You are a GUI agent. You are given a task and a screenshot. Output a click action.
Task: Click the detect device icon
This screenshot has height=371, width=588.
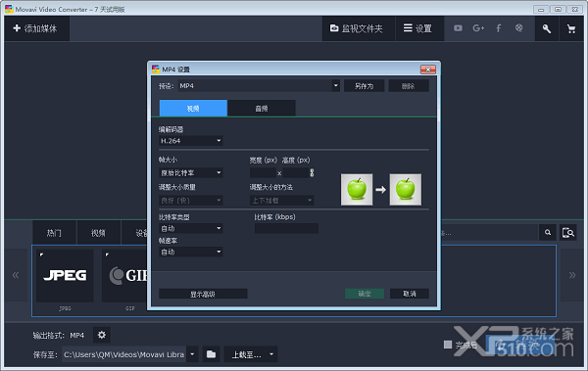click(x=568, y=233)
